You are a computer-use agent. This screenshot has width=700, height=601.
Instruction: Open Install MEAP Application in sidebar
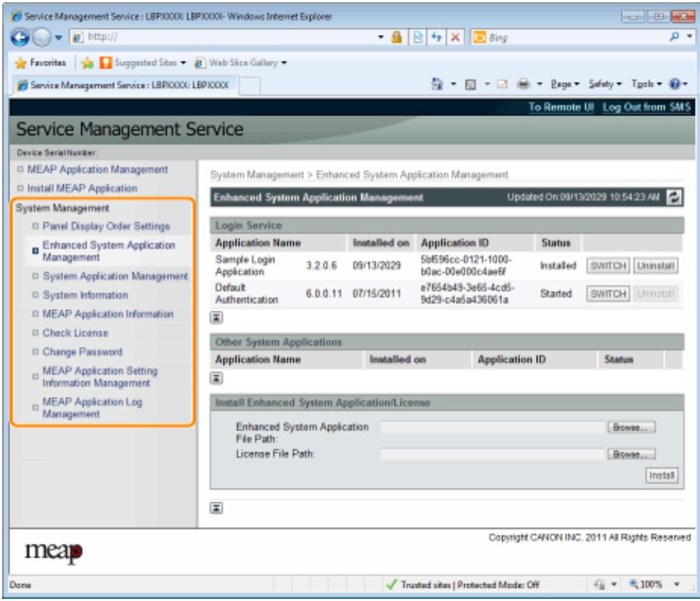[x=82, y=189]
